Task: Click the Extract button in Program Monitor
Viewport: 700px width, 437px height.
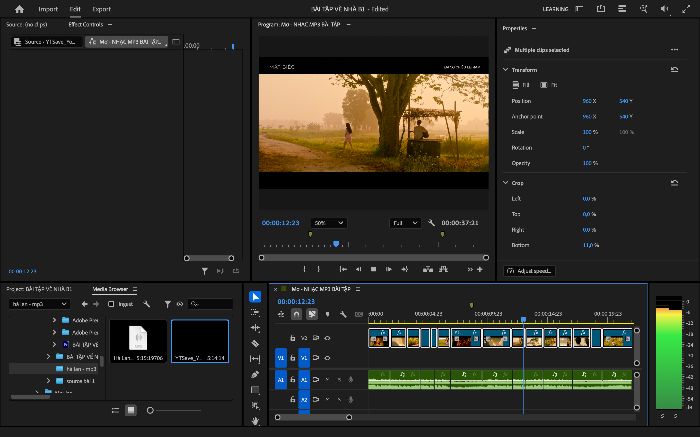Action: click(x=443, y=269)
